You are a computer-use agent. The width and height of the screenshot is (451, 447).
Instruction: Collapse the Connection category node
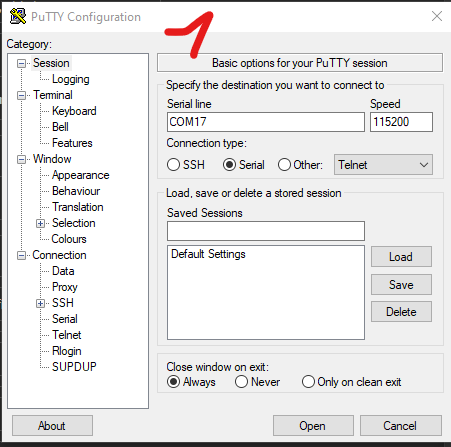pyautogui.click(x=21, y=255)
